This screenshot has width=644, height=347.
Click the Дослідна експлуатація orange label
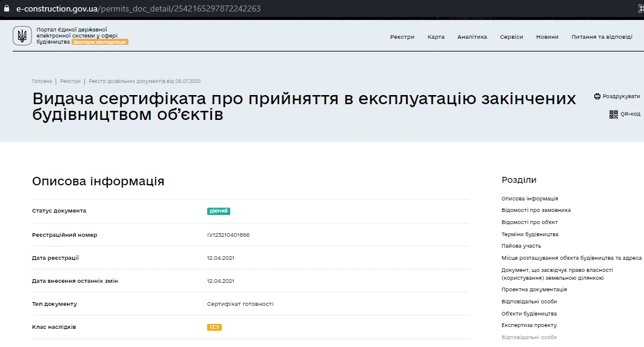(100, 42)
